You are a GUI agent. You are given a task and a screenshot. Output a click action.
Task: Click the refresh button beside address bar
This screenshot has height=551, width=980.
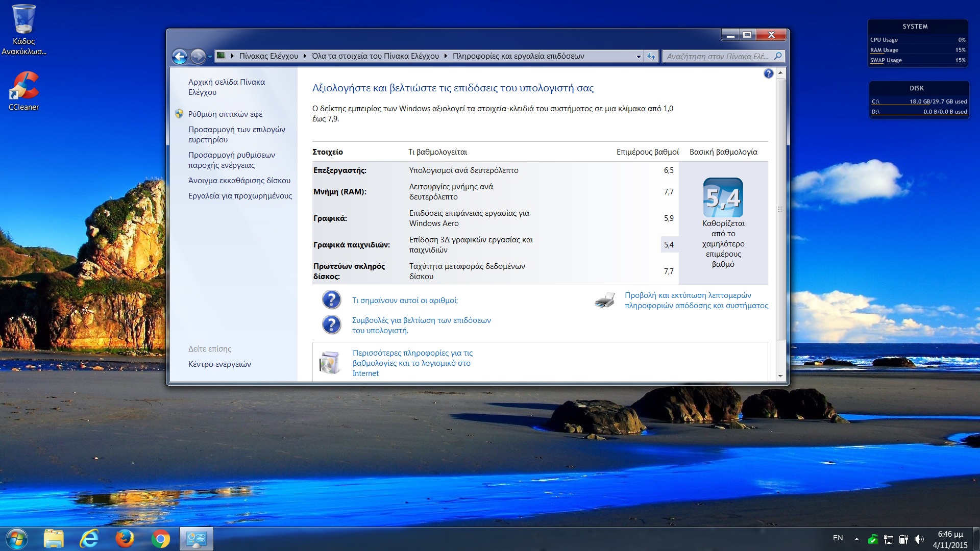pyautogui.click(x=651, y=57)
